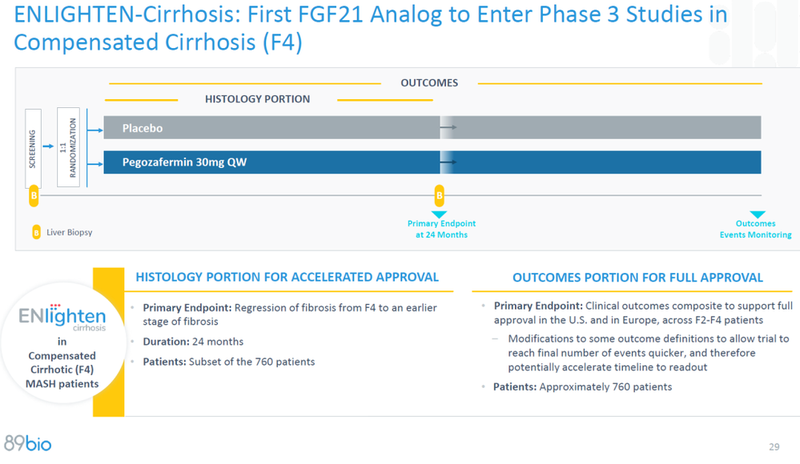The width and height of the screenshot is (800, 464).
Task: Click the blue triangle above Outcomes Events Monitoring
Action: click(x=757, y=214)
